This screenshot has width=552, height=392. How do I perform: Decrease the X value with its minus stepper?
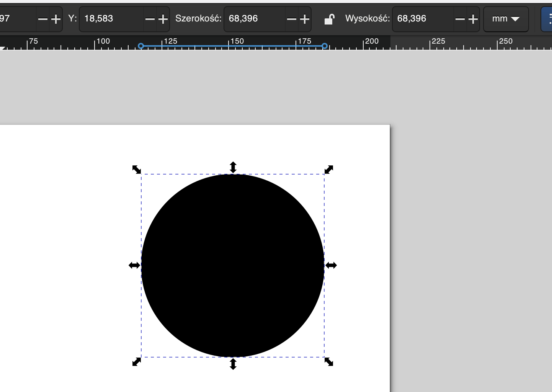tap(43, 18)
